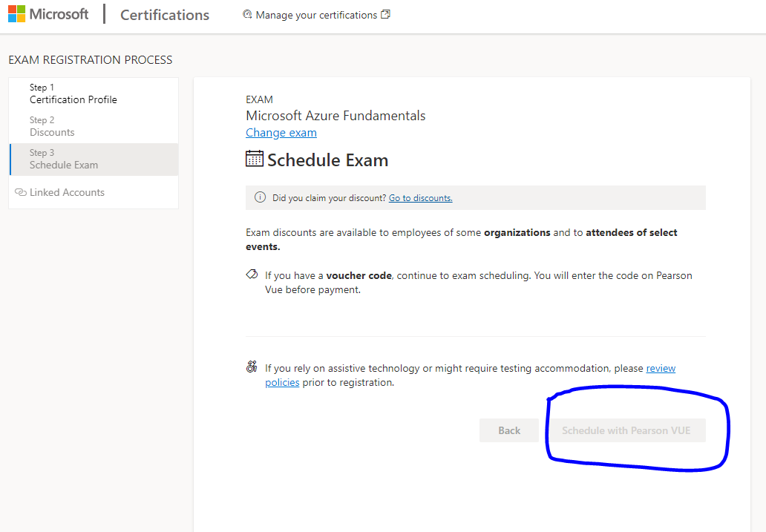Select Step 2 Discounts
This screenshot has height=532, width=766.
pyautogui.click(x=94, y=127)
